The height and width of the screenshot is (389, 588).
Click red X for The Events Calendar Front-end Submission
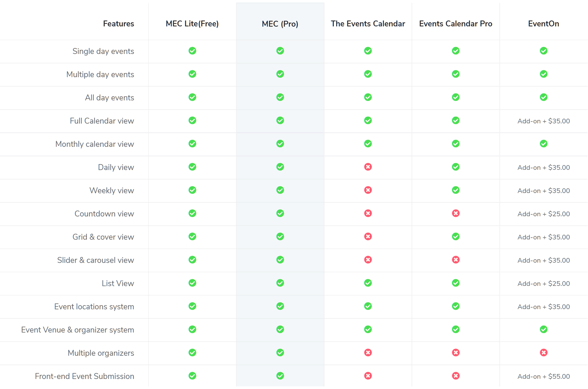point(368,376)
